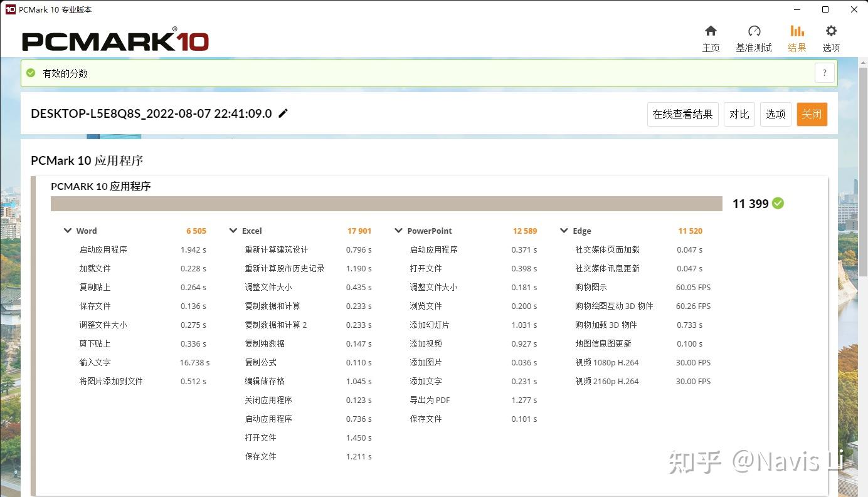Click the 1.277 s value for 导出为 PDF

524,400
